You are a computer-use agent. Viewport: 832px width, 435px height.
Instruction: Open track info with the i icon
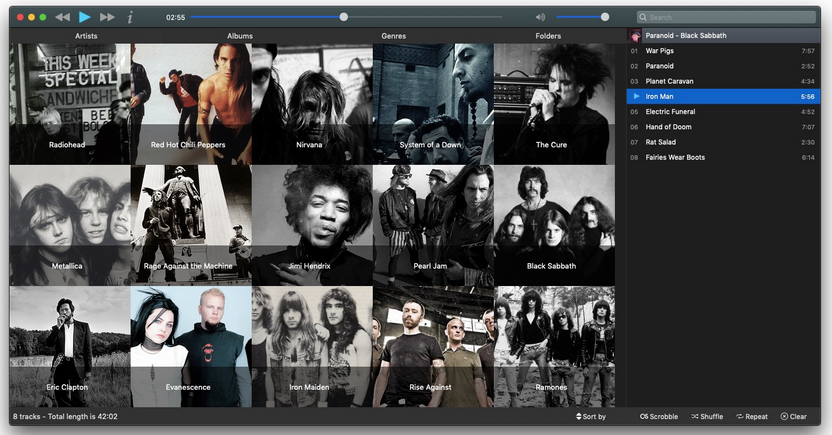130,17
